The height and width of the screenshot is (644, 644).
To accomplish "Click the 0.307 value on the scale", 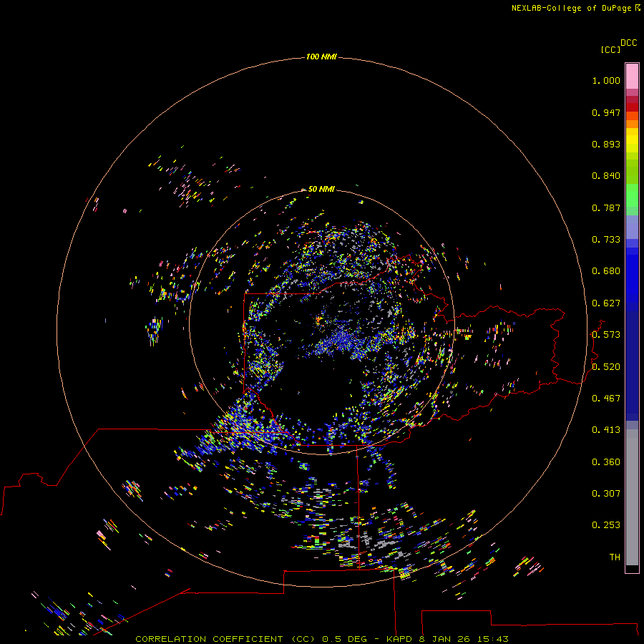I will 606,494.
